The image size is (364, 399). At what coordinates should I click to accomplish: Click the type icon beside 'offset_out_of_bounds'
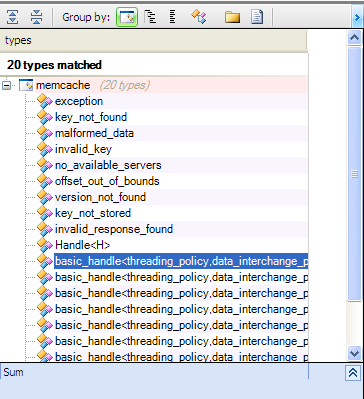click(45, 181)
